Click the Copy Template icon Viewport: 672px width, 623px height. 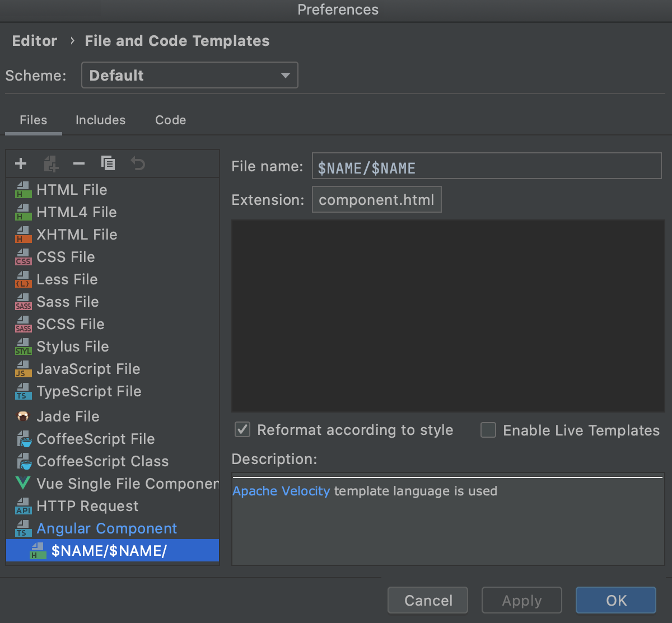[x=108, y=163]
